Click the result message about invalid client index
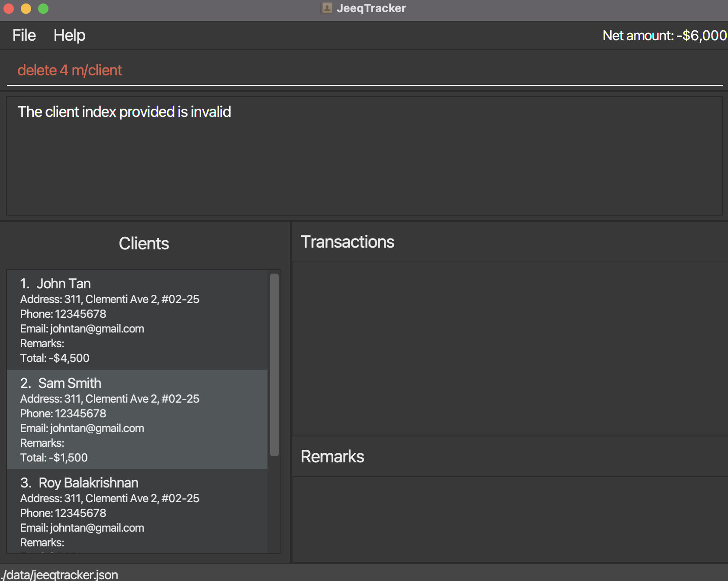 [124, 112]
